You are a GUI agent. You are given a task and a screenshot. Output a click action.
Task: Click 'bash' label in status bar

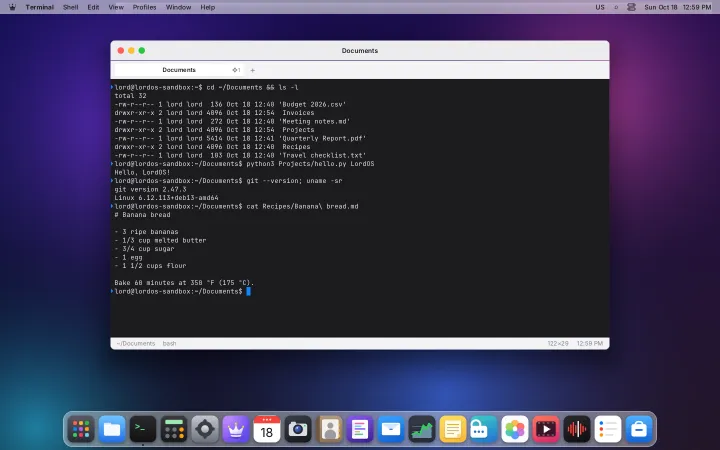click(x=169, y=343)
